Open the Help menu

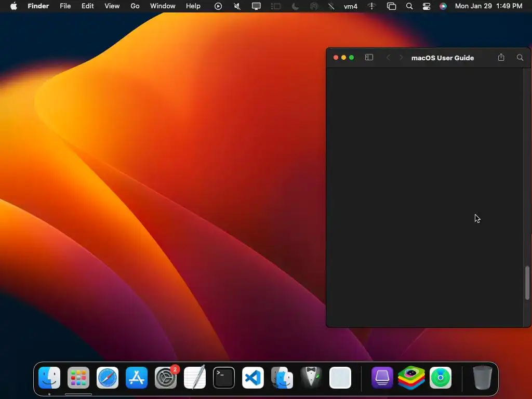(193, 6)
